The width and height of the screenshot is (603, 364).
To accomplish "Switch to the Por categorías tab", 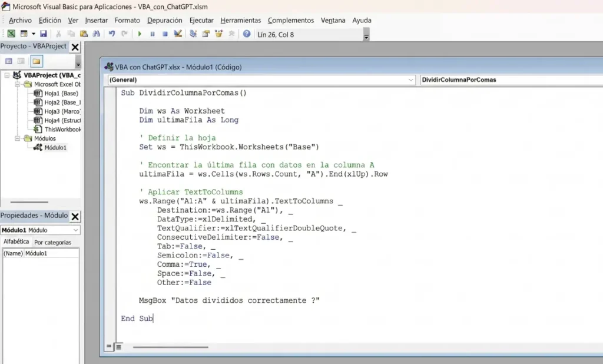I will (x=52, y=243).
